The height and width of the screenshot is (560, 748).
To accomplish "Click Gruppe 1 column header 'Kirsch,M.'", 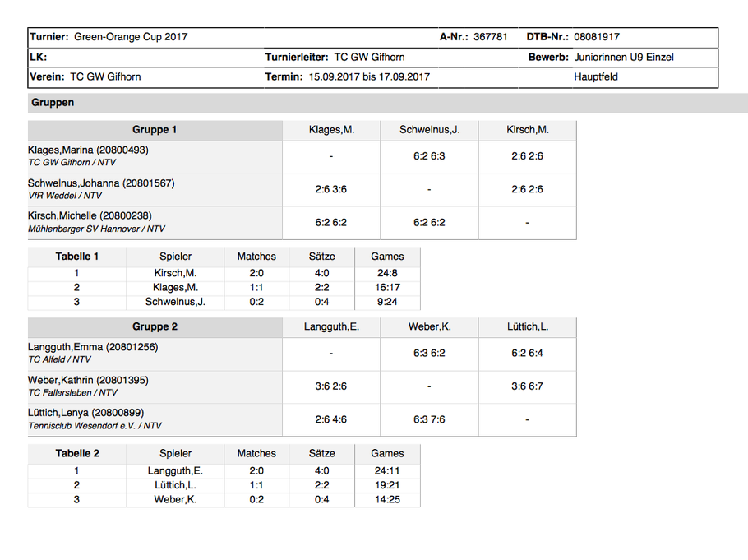I will [528, 130].
